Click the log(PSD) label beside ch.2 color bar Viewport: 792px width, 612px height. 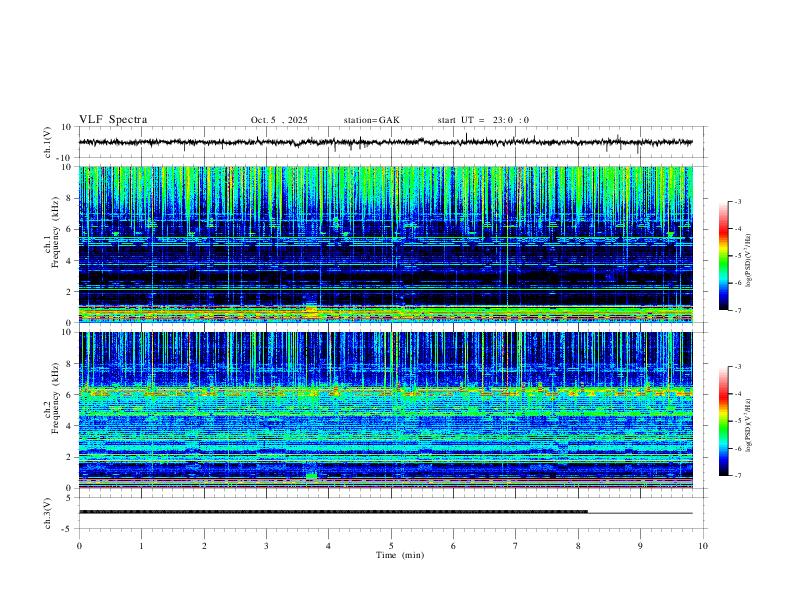pos(748,425)
